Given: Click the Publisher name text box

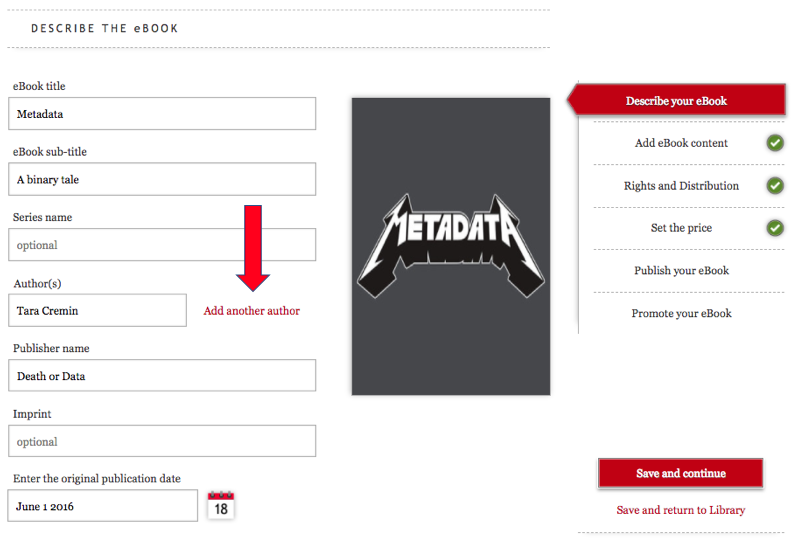Looking at the screenshot, I should point(164,376).
